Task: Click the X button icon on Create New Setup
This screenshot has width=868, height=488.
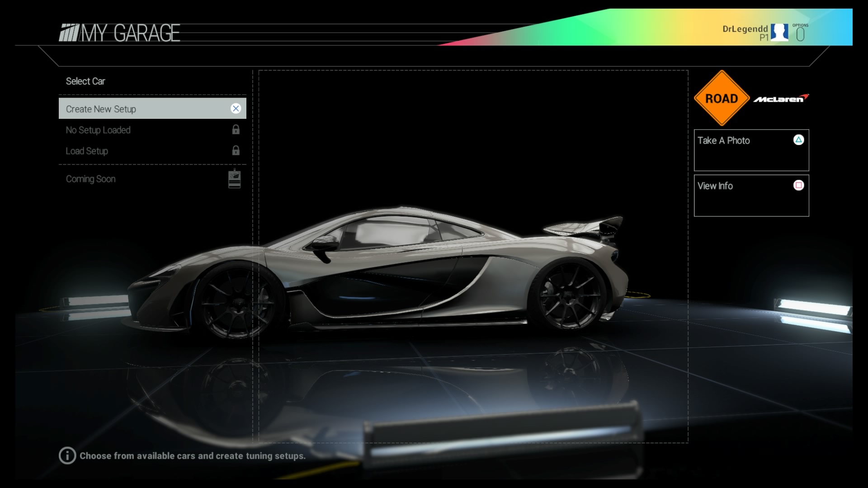Action: tap(236, 108)
